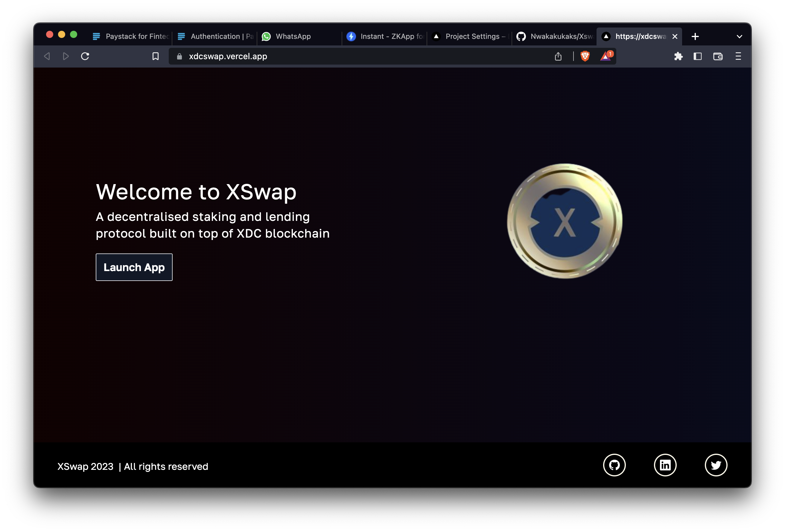
Task: Open the GitHub profile via footer icon
Action: 614,465
